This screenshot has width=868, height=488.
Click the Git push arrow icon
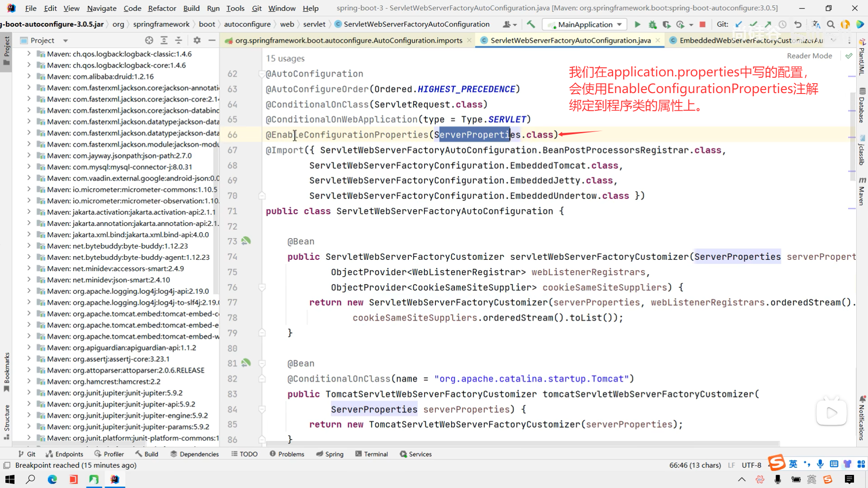tap(768, 24)
